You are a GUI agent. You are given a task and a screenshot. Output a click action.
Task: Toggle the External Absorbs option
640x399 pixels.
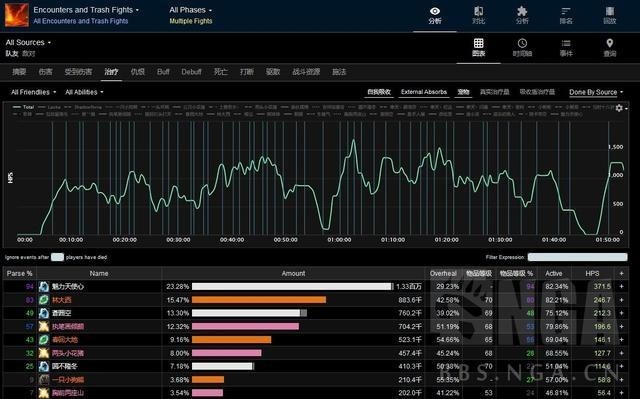point(424,92)
